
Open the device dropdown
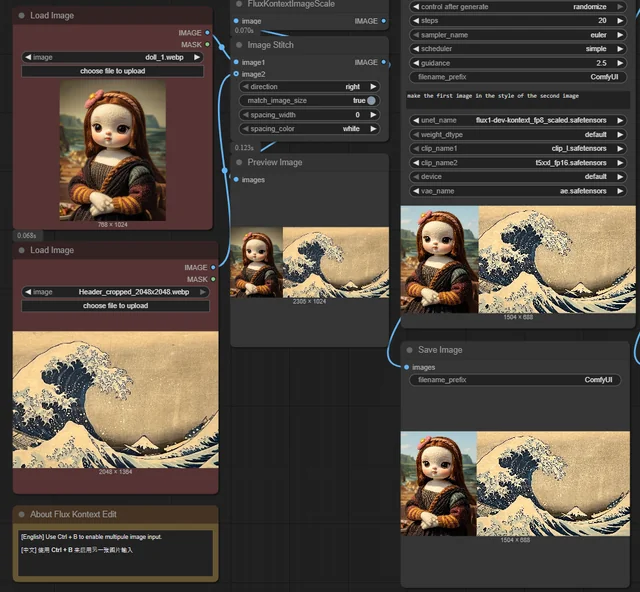point(518,177)
